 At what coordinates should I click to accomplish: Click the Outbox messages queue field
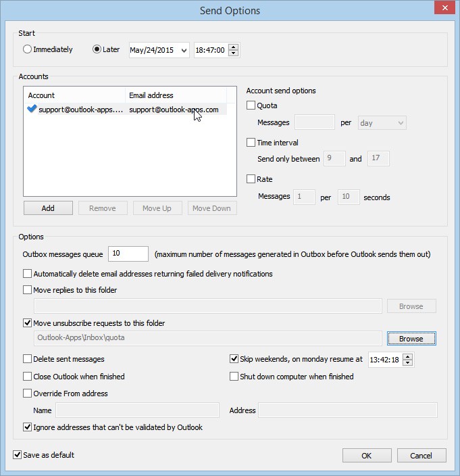pos(128,254)
